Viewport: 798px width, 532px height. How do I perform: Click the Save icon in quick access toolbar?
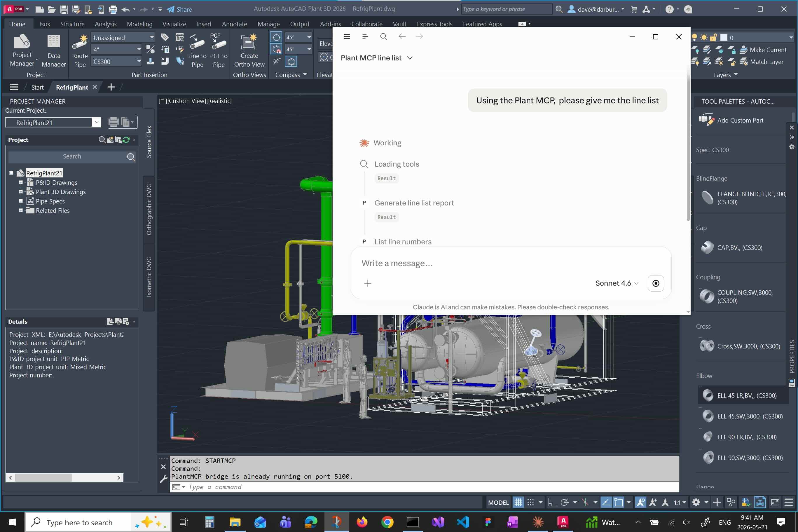pos(64,9)
